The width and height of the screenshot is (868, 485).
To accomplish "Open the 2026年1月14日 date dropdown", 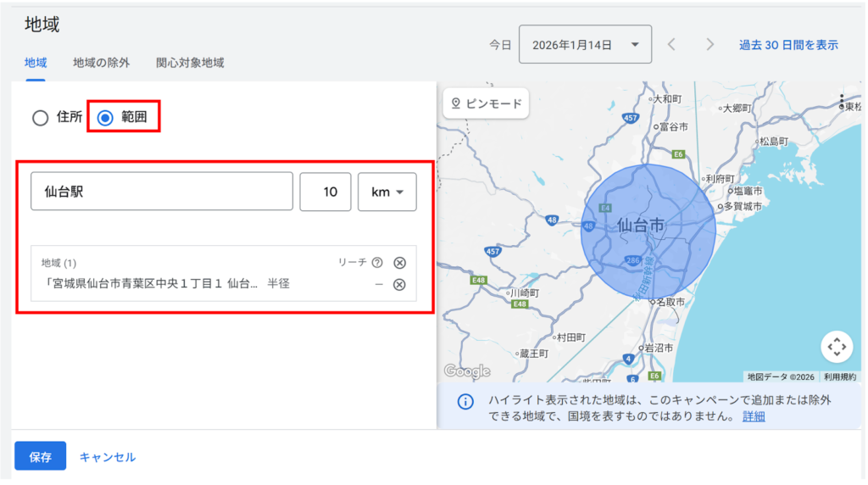I will pos(585,44).
